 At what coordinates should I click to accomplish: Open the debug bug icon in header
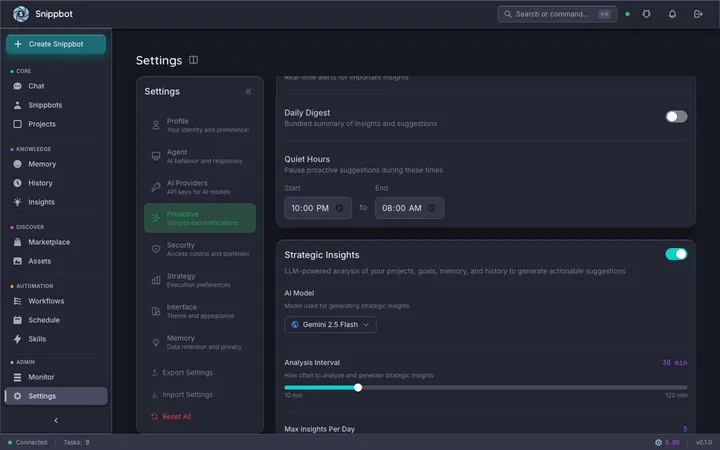[646, 14]
